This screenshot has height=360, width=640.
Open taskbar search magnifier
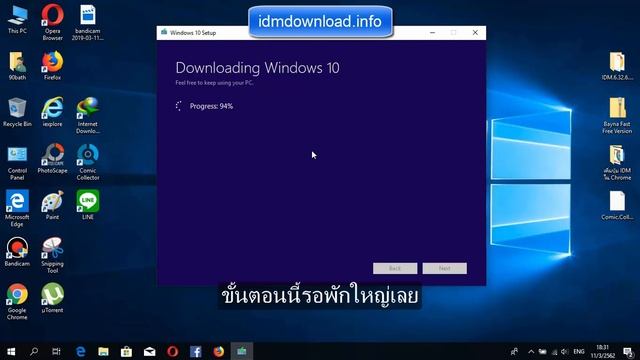(34, 351)
